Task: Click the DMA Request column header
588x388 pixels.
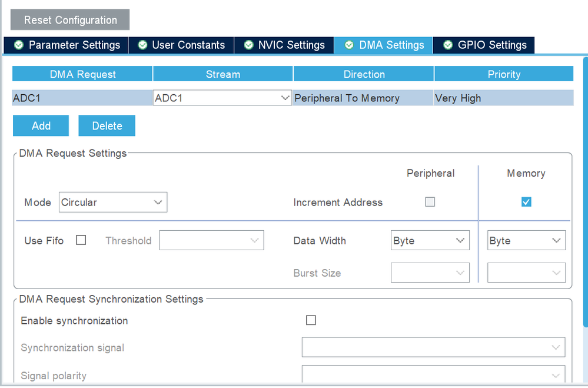Action: (82, 74)
